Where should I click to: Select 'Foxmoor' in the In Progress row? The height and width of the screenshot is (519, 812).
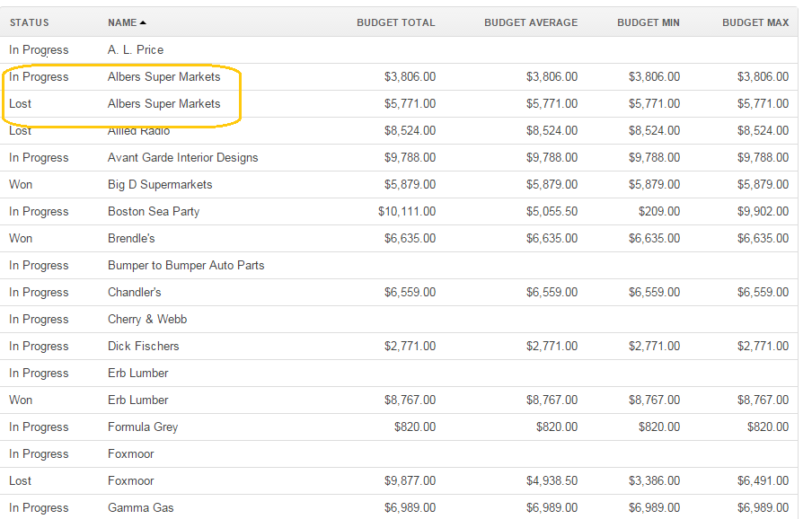pos(130,453)
